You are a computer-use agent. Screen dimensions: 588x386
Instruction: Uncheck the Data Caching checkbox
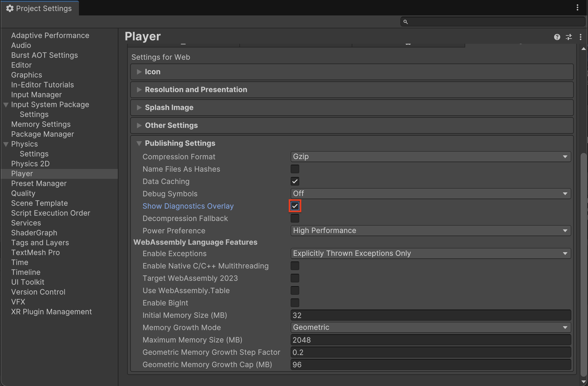click(x=295, y=181)
